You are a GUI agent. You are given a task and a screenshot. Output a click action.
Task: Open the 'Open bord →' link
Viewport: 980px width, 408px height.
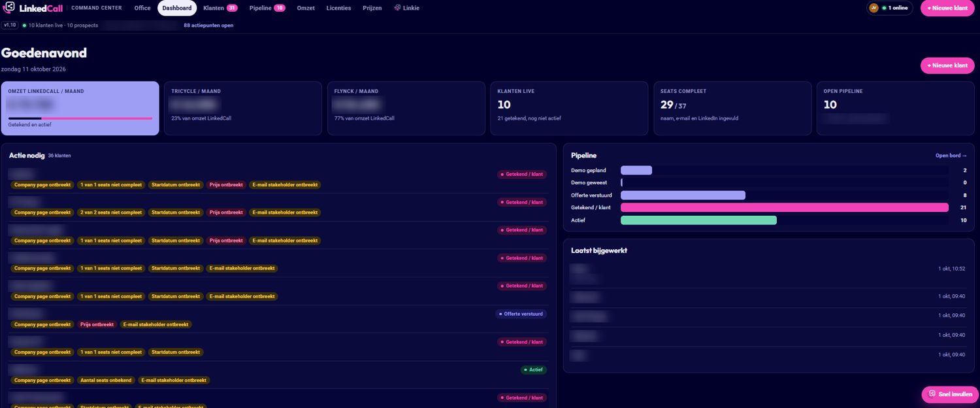pyautogui.click(x=951, y=156)
